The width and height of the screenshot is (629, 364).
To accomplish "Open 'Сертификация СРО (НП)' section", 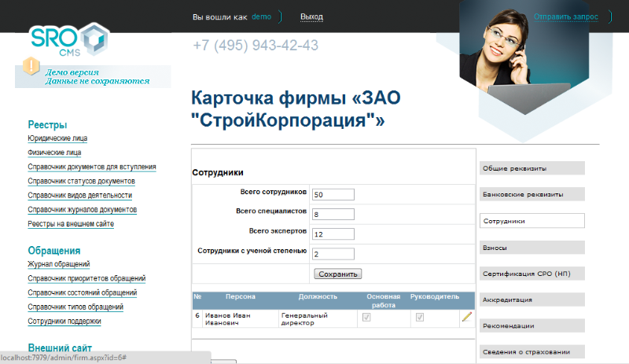I will pyautogui.click(x=532, y=274).
